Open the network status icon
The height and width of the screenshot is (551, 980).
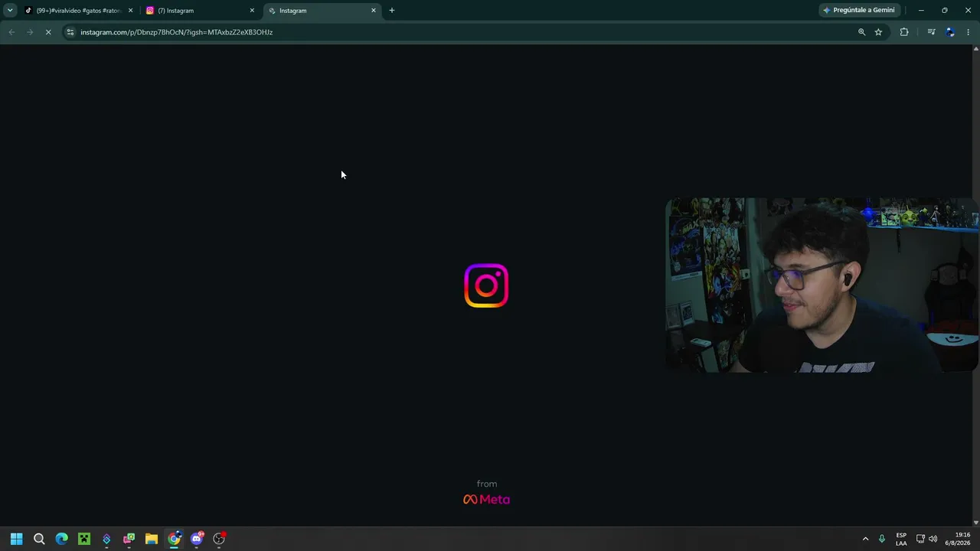(x=920, y=539)
